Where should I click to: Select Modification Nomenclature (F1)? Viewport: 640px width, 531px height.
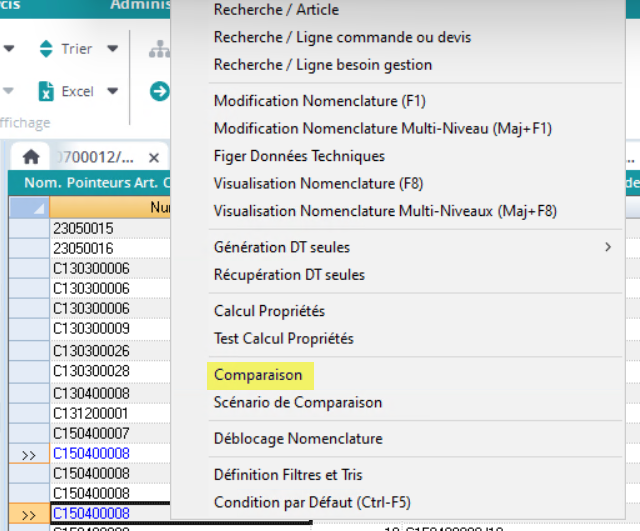(x=306, y=101)
